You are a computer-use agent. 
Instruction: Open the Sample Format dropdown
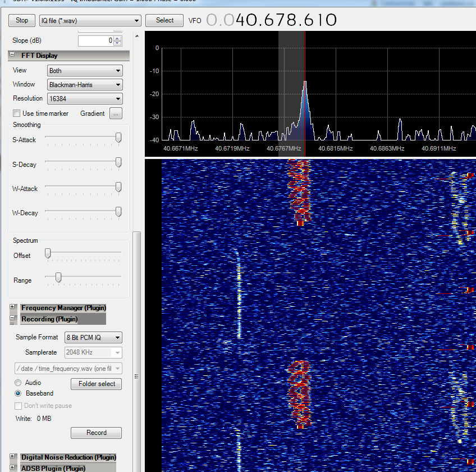[x=93, y=338]
